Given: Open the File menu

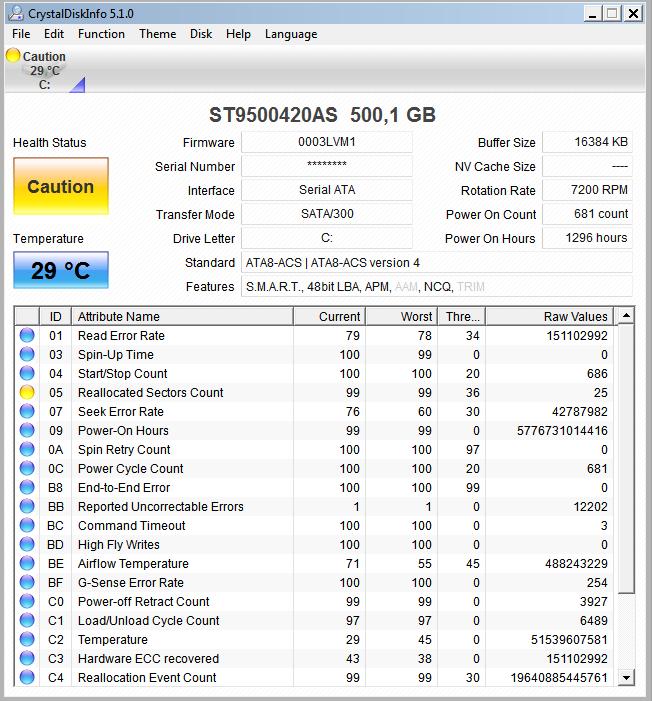Looking at the screenshot, I should 21,34.
